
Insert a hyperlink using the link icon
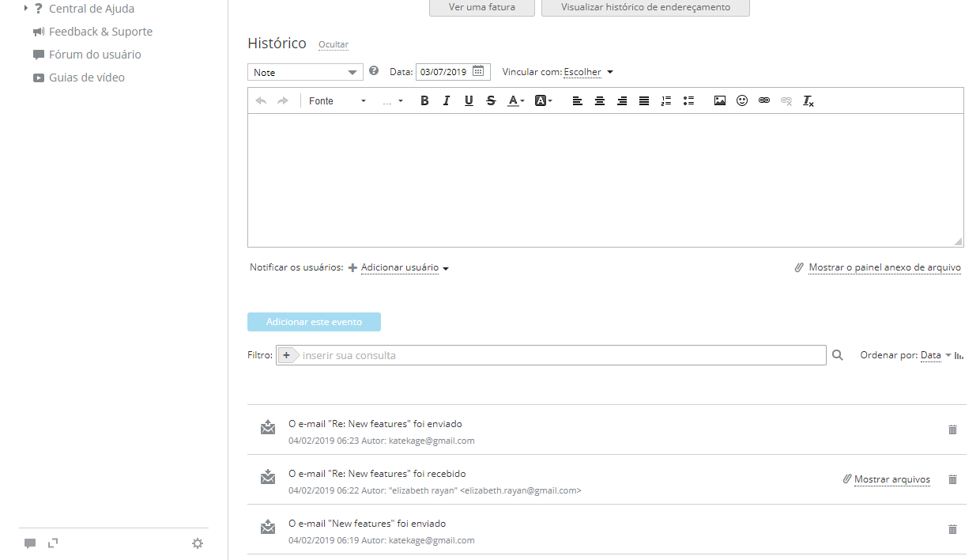[x=763, y=101]
